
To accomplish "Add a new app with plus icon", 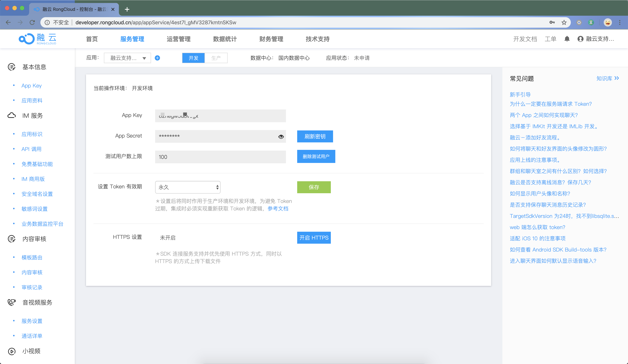I will coord(157,58).
